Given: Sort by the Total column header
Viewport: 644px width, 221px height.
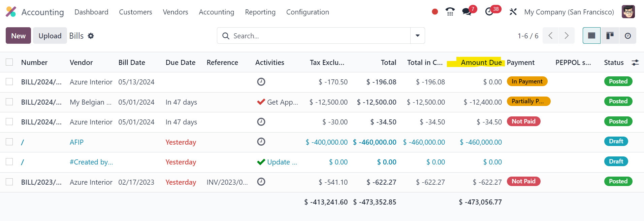Looking at the screenshot, I should [x=388, y=63].
